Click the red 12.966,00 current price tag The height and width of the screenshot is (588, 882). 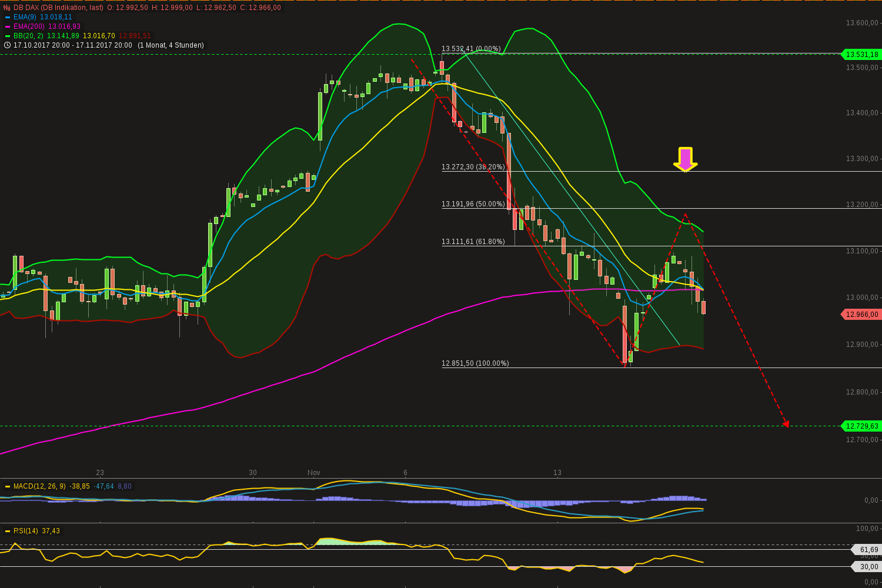tap(861, 314)
